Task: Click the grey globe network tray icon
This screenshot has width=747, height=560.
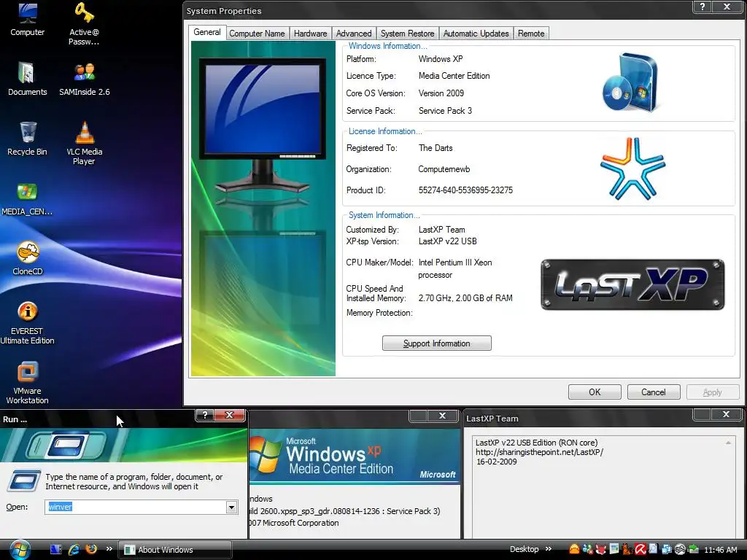Action: click(x=681, y=549)
